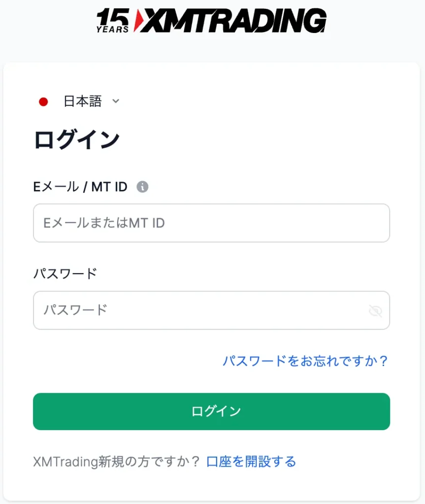The height and width of the screenshot is (504, 425).
Task: Expand the language chevron next to 日本語
Action: click(116, 101)
